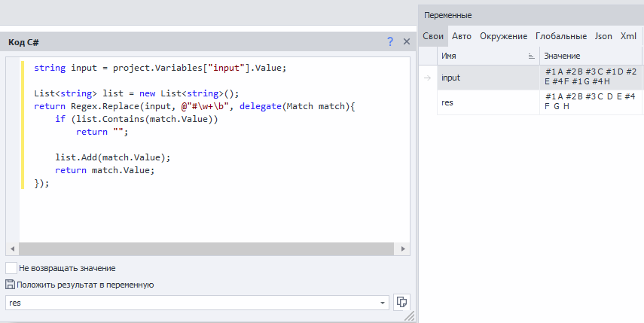Switch to the Авто tab
Image resolution: width=644 pixels, height=323 pixels.
click(x=462, y=36)
